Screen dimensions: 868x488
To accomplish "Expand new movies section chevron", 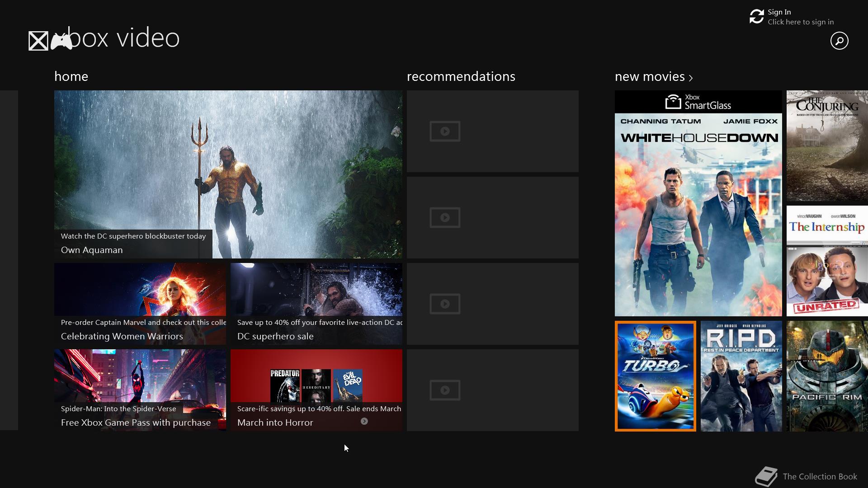I will [691, 78].
